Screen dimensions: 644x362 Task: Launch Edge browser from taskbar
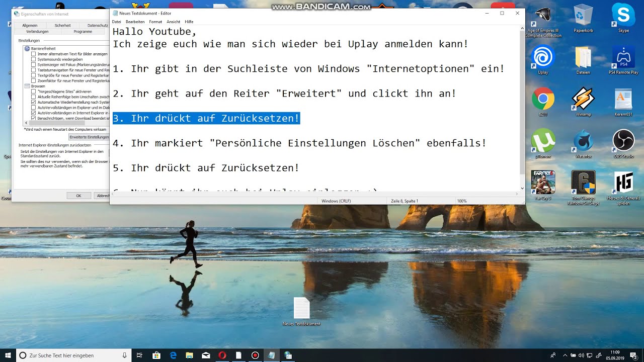173,355
